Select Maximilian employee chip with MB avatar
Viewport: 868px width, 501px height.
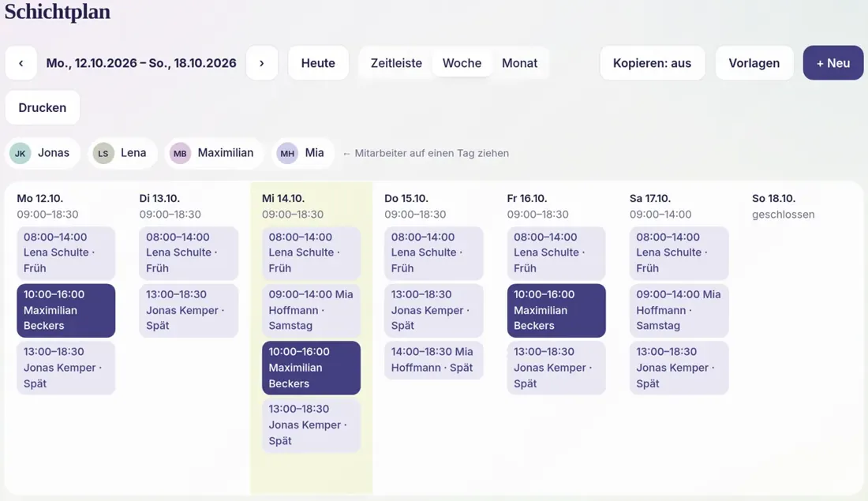(214, 153)
